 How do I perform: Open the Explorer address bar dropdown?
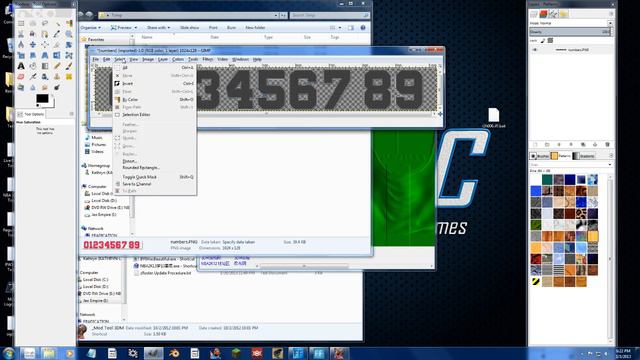pos(276,15)
